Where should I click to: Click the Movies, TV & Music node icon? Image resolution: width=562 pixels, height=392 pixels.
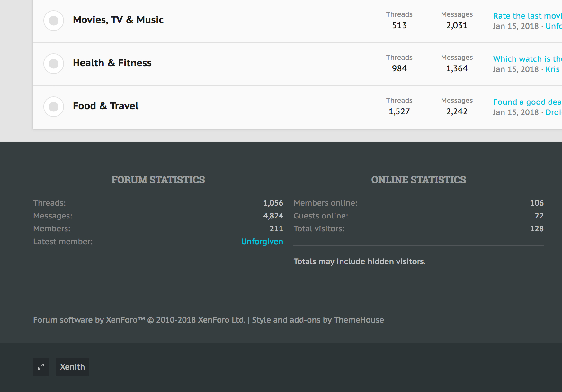pos(54,21)
